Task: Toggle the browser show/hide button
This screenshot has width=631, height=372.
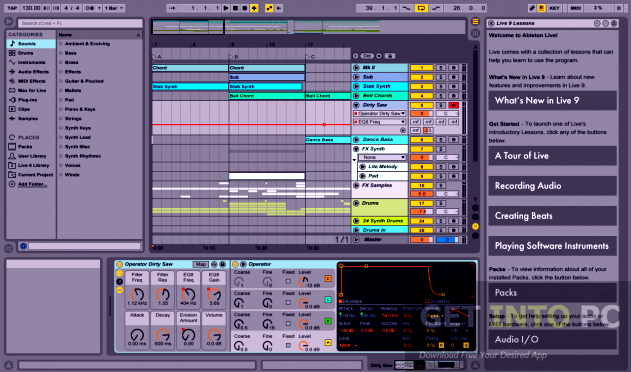Action: tap(8, 22)
